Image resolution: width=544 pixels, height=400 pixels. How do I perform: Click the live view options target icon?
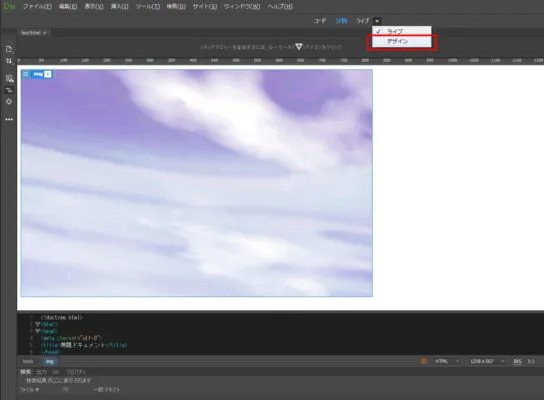point(9,102)
